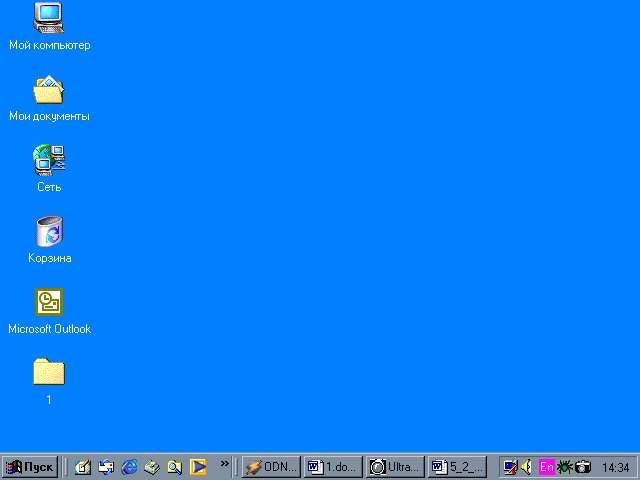Viewport: 640px width, 480px height.
Task: Open the volume speaker tray icon
Action: coord(527,467)
